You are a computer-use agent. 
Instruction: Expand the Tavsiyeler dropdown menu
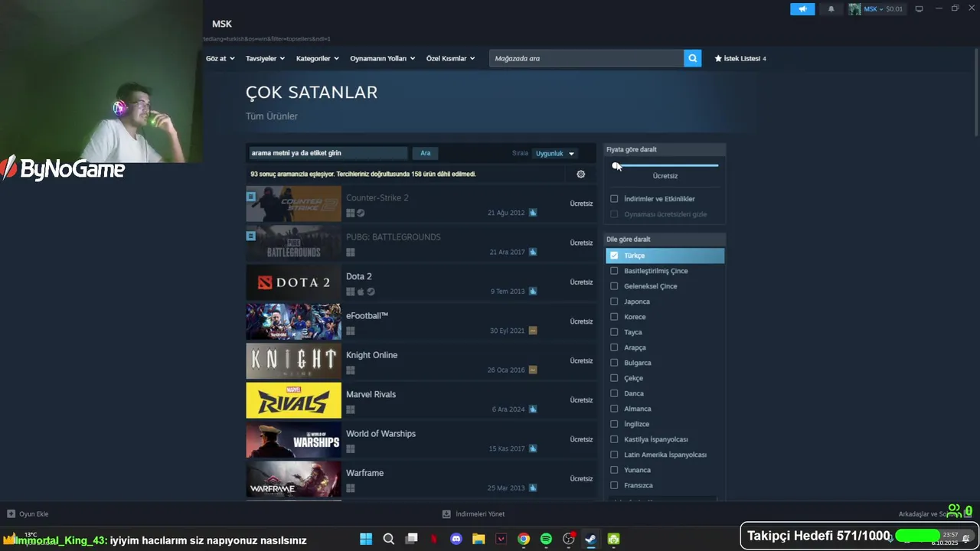(265, 58)
